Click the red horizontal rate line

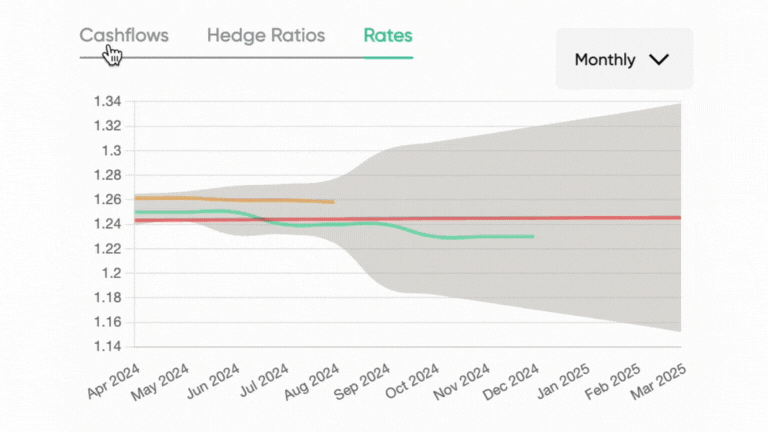pos(600,217)
